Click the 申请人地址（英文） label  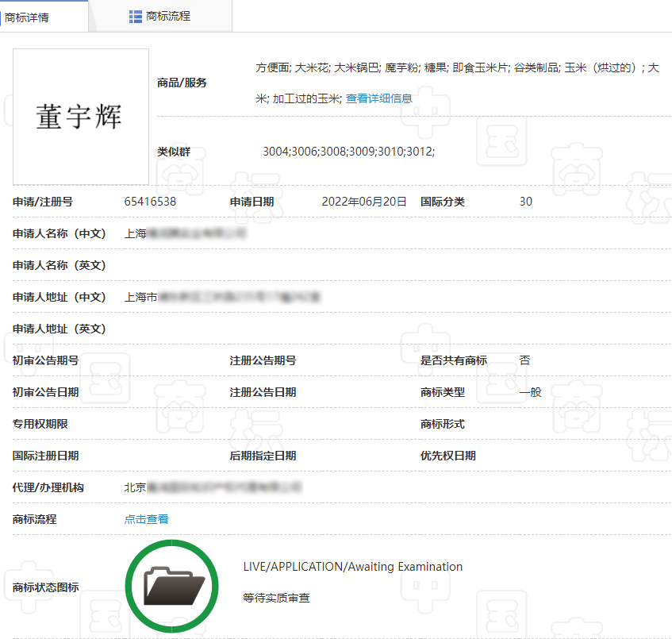(60, 329)
